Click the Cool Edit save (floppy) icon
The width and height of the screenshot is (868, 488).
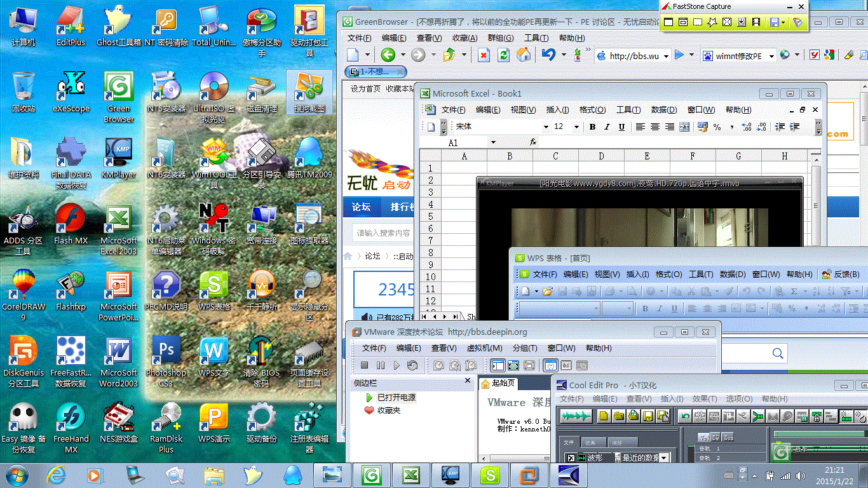(x=648, y=416)
